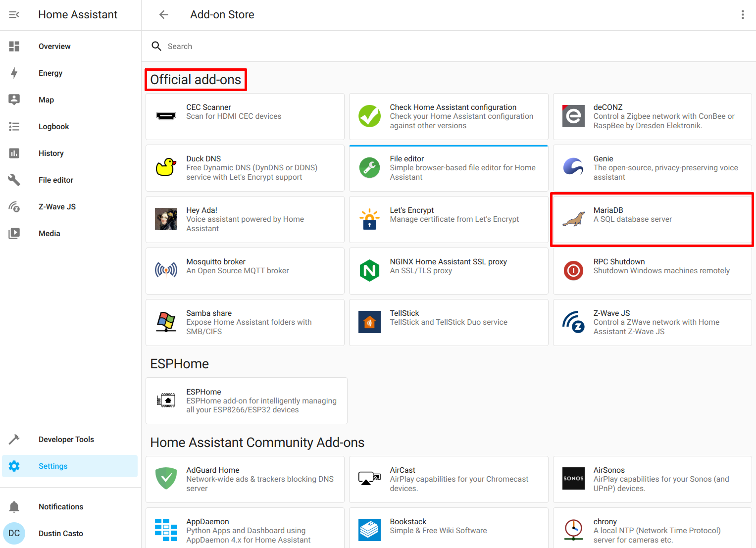The image size is (756, 548).
Task: Click the DC user avatar
Action: [14, 534]
